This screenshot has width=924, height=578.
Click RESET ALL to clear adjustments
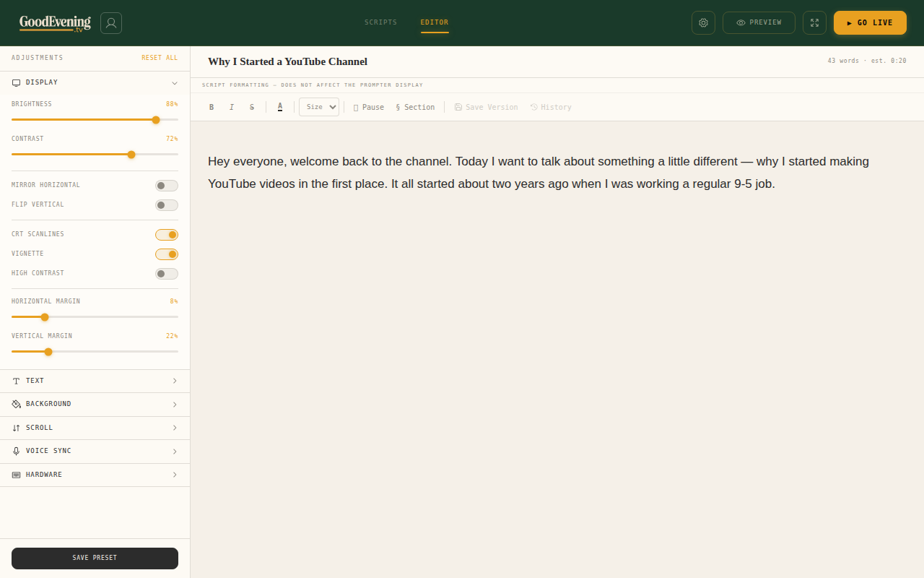pos(160,58)
